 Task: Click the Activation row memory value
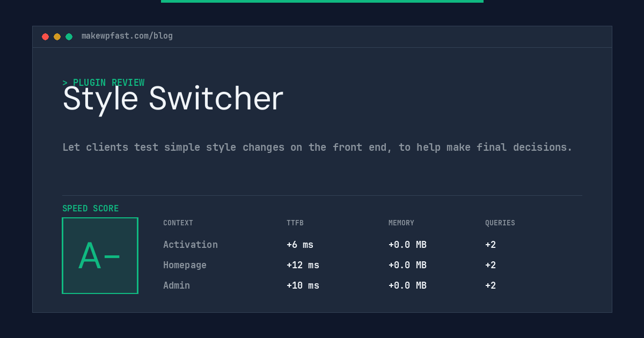[x=407, y=245]
